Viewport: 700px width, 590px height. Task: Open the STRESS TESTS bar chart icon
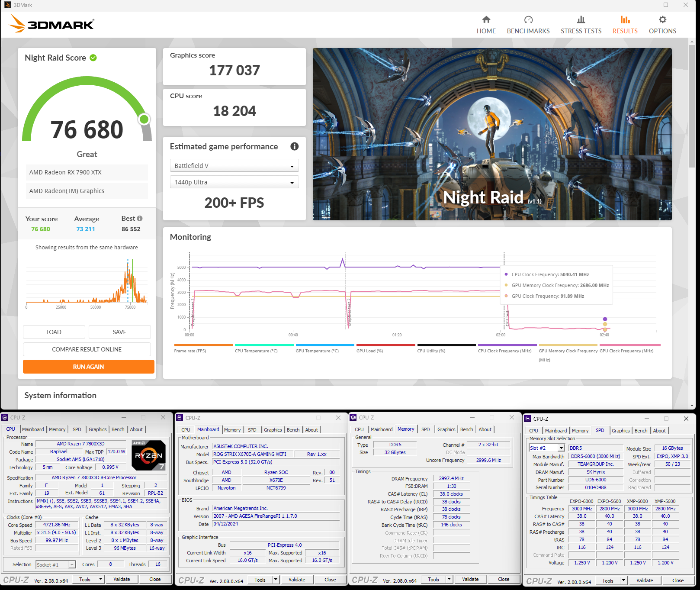click(x=581, y=20)
